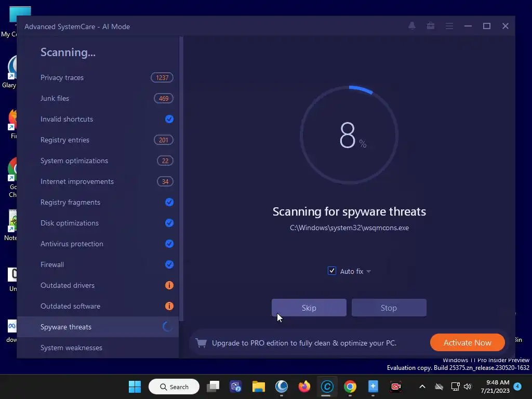Click the 34 badge for Internet improvements
Image resolution: width=532 pixels, height=399 pixels.
point(165,181)
